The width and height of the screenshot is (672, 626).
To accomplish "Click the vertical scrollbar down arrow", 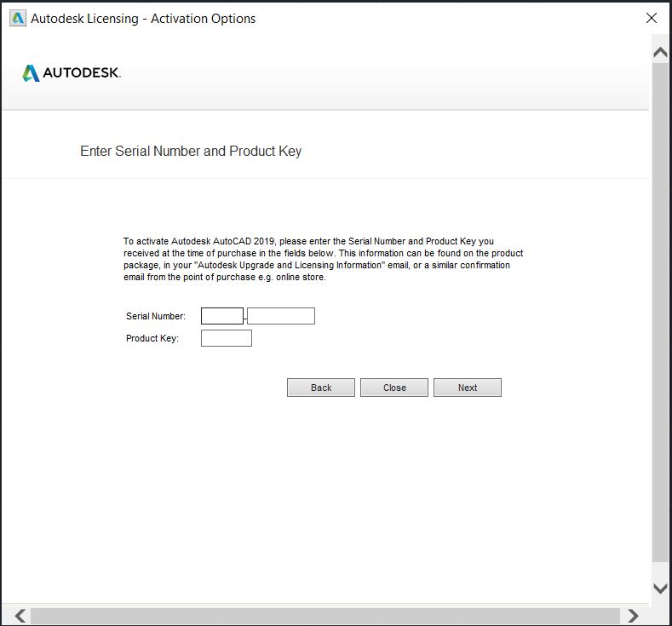I will pyautogui.click(x=660, y=588).
